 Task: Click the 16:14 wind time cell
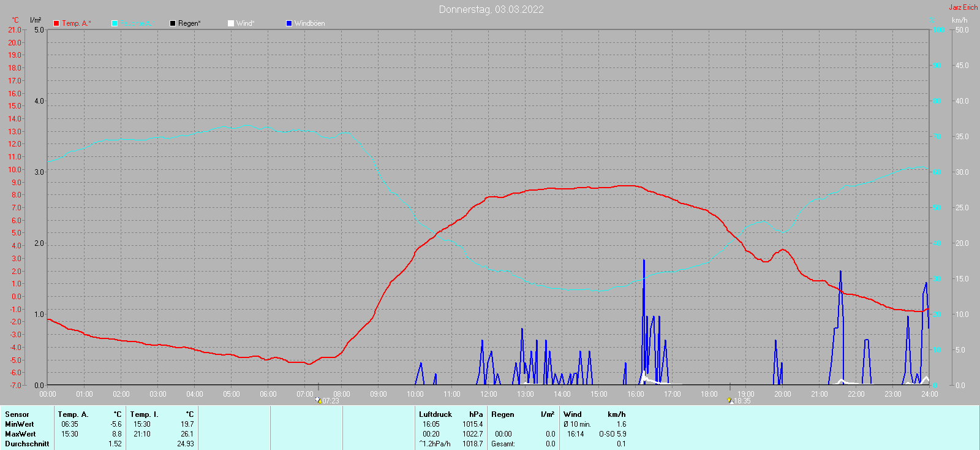pos(576,434)
